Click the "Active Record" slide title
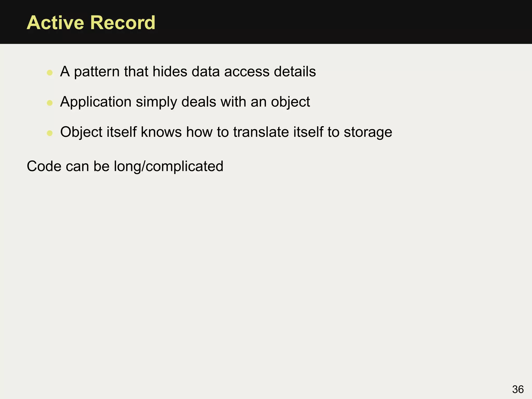The image size is (532, 399). 91,23
